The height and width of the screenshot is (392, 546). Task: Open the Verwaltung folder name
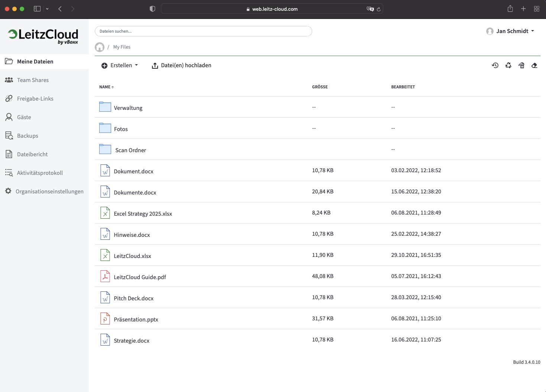pyautogui.click(x=128, y=108)
